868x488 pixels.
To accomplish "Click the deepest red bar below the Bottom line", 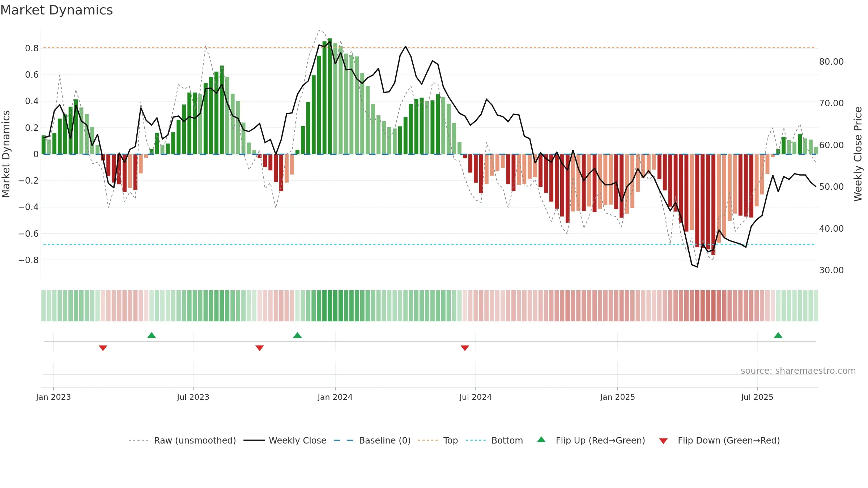I will pyautogui.click(x=713, y=205).
